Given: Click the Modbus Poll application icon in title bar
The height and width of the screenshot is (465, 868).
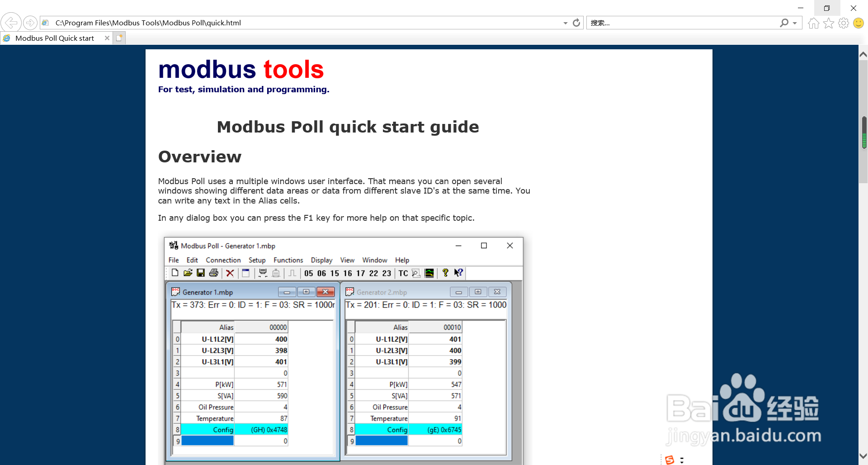Looking at the screenshot, I should coord(174,245).
